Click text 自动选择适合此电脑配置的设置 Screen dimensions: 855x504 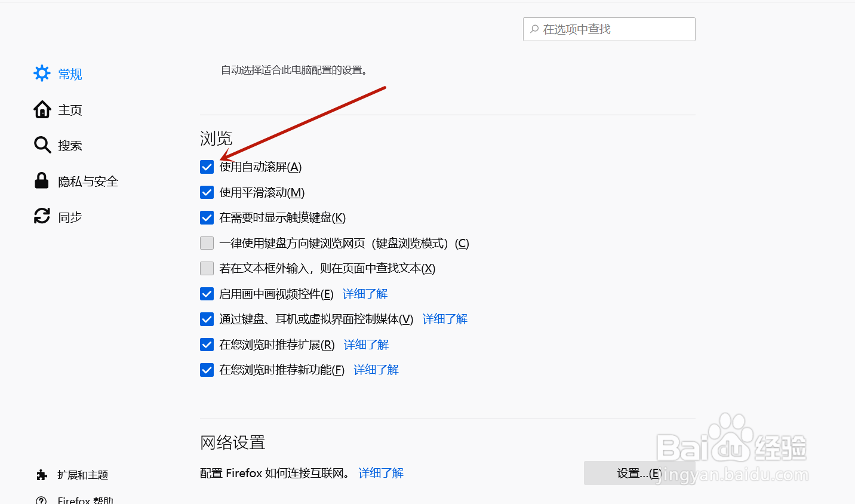(x=296, y=70)
